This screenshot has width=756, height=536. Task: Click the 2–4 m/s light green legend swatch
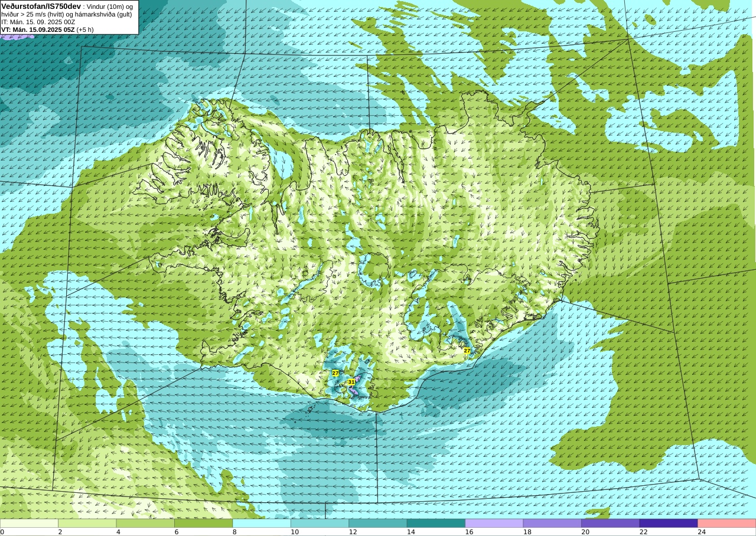click(x=87, y=523)
